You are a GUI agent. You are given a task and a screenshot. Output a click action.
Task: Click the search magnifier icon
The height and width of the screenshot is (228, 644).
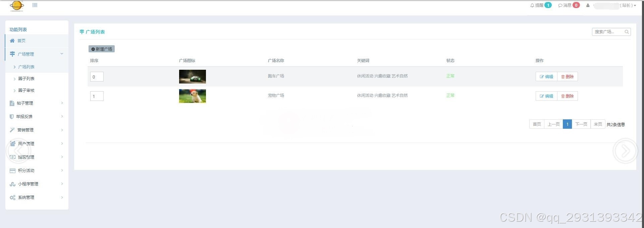click(x=626, y=32)
